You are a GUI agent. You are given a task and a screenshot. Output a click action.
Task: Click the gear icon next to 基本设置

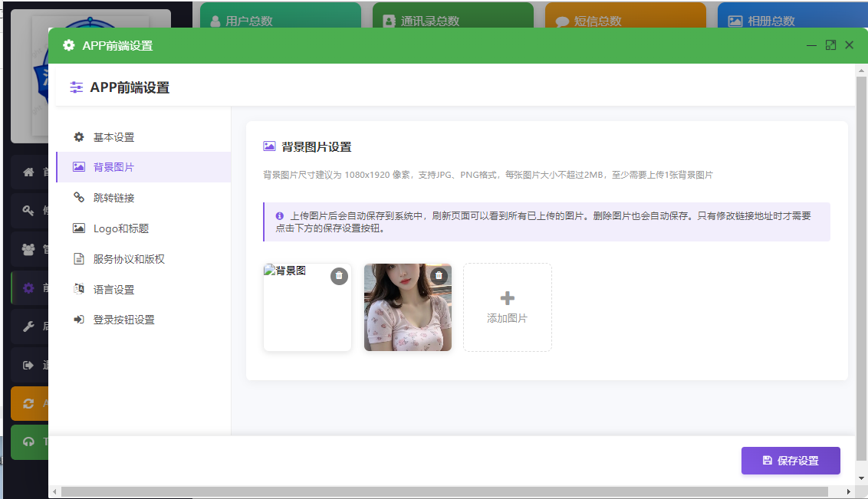click(x=79, y=136)
